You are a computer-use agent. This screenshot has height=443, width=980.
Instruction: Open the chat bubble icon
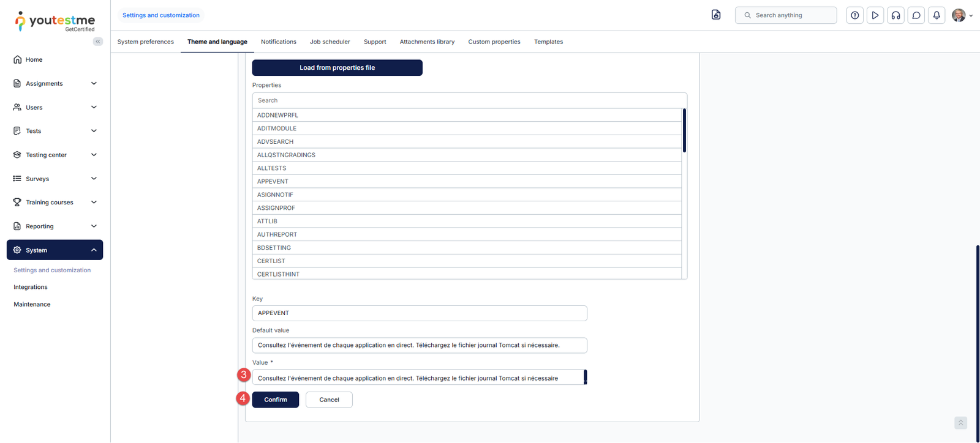coord(916,15)
